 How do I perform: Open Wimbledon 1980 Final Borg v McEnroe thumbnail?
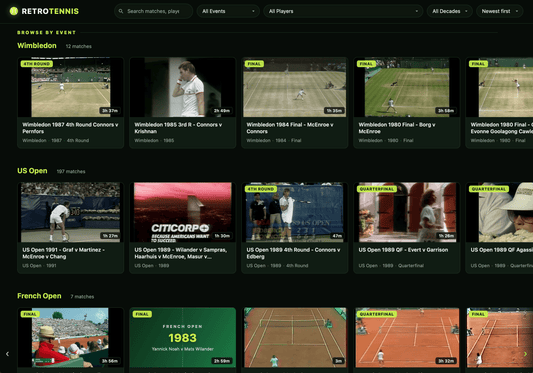[407, 87]
